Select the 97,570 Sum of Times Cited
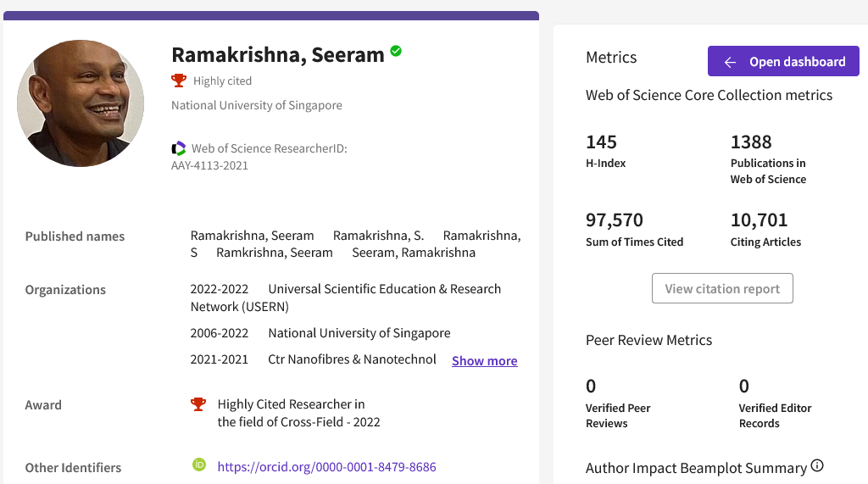 click(x=614, y=220)
